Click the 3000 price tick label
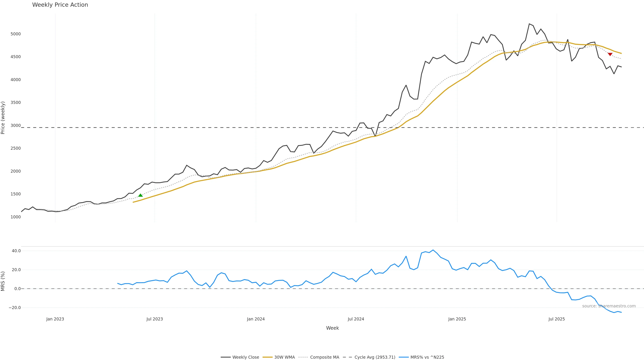This screenshot has width=644, height=362. [x=15, y=125]
